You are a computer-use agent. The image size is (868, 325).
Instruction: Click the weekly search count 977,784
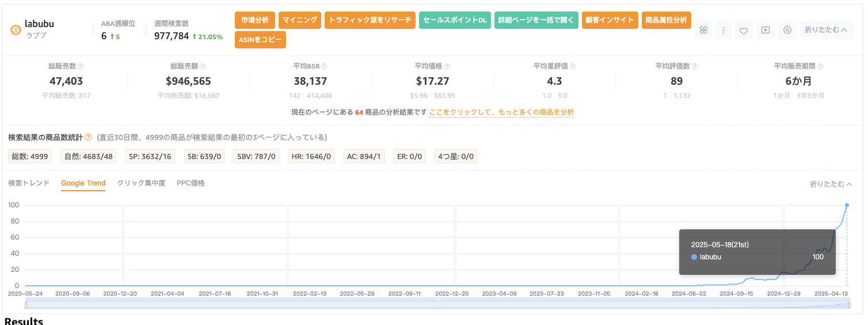[x=172, y=36]
